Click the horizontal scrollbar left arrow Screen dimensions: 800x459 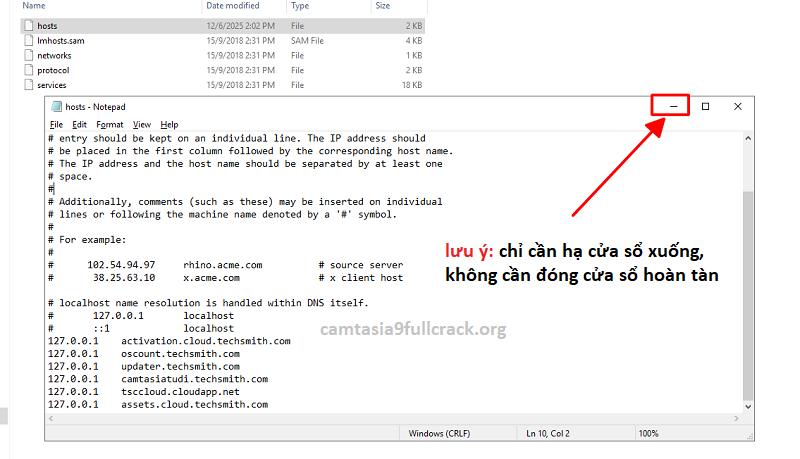click(51, 418)
